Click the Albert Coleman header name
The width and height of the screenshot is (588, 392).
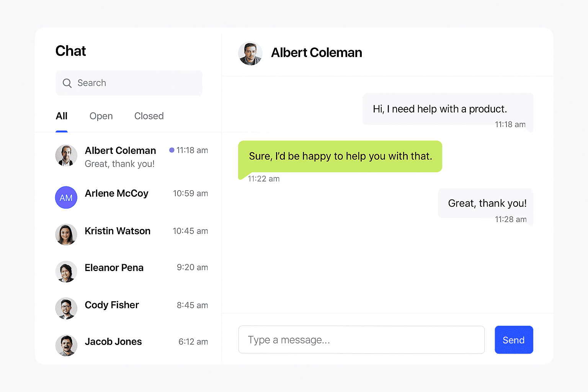317,53
